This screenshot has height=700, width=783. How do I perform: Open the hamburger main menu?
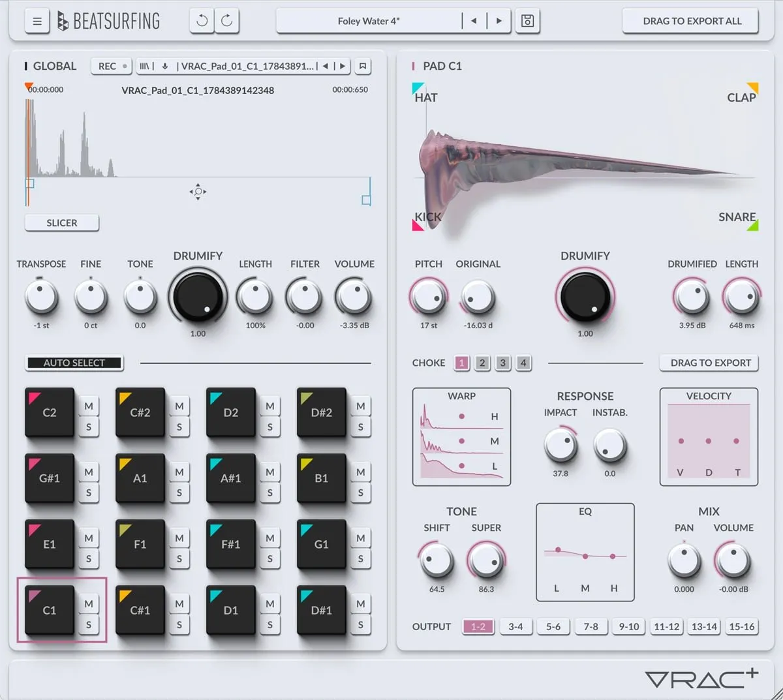[37, 22]
